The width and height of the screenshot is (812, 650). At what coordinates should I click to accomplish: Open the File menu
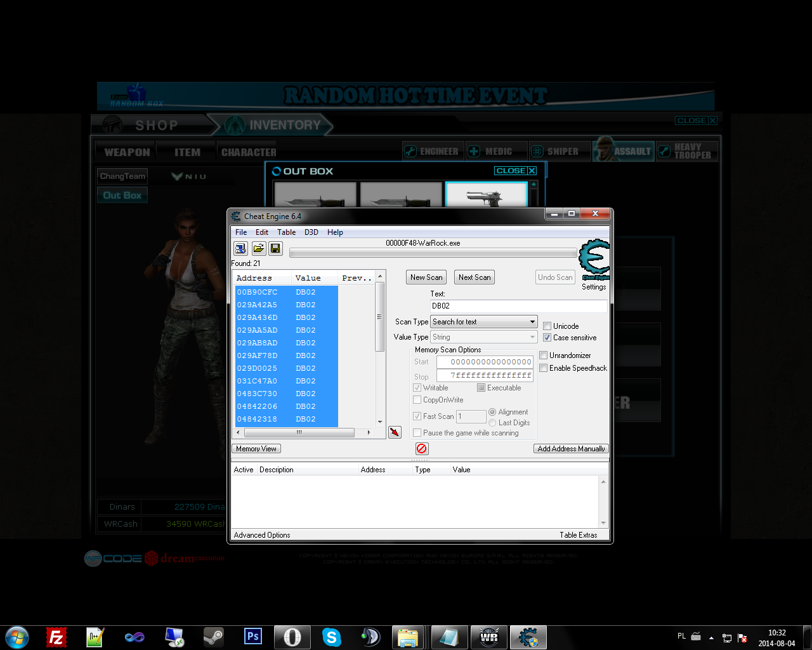pyautogui.click(x=241, y=232)
